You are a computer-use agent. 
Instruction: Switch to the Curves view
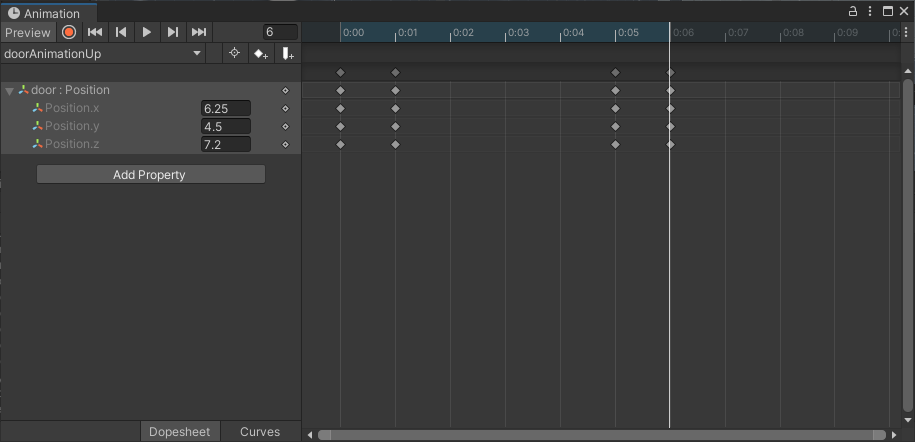260,432
